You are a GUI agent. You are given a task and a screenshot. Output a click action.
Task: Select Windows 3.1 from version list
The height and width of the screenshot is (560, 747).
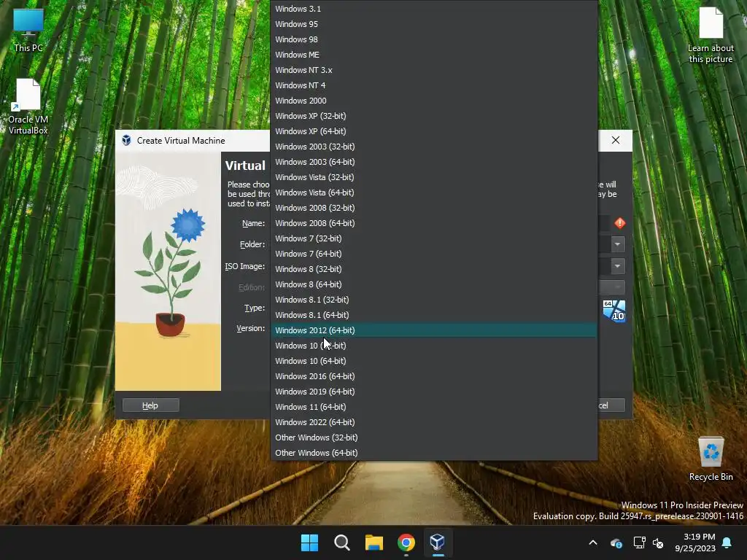click(x=433, y=9)
